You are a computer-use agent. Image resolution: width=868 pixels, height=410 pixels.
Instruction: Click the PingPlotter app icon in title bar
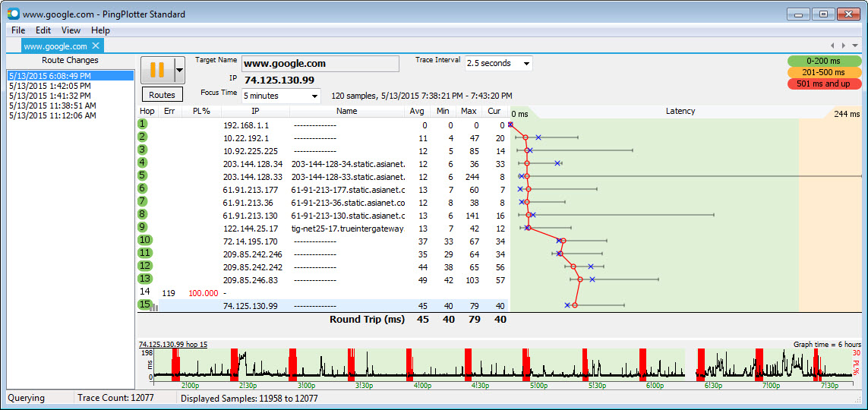(x=13, y=14)
